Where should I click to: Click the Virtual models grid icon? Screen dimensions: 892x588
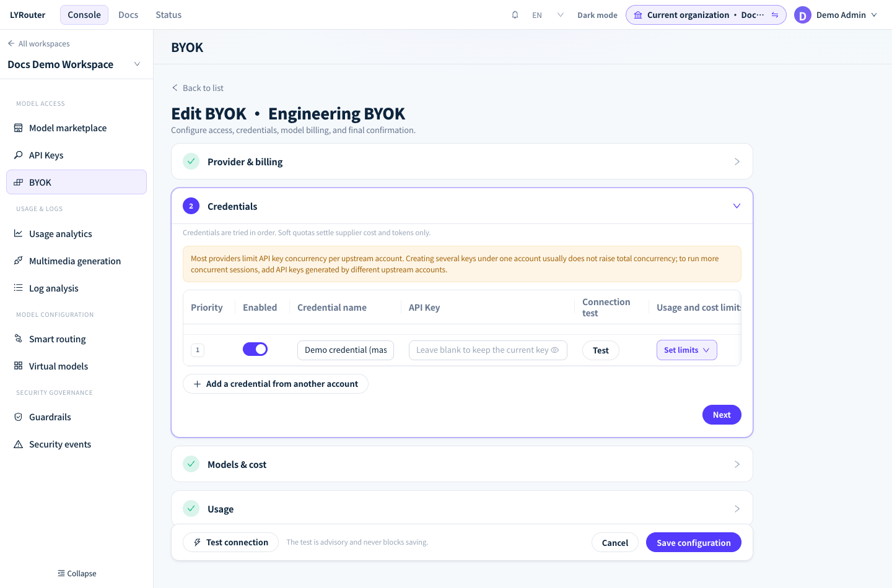coord(19,366)
